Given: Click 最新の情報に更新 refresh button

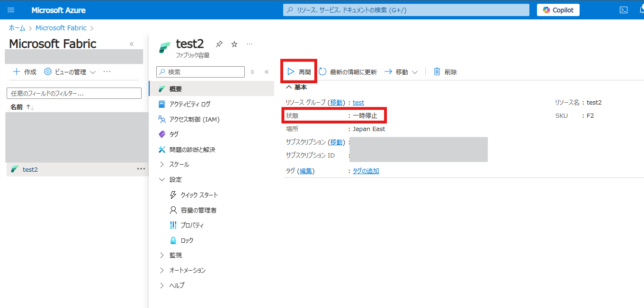Looking at the screenshot, I should point(348,72).
